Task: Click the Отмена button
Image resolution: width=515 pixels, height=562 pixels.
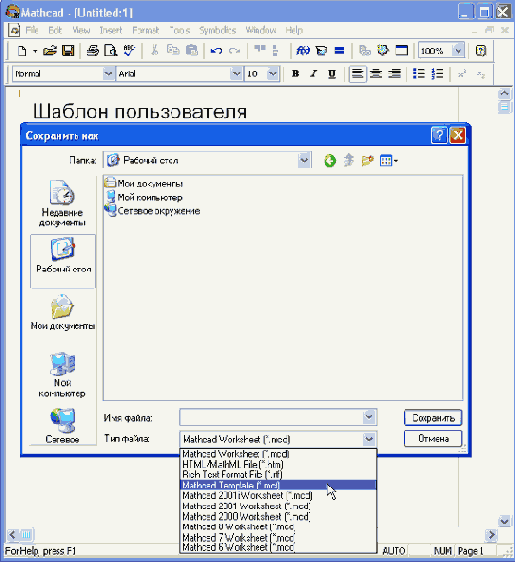Action: coord(433,439)
